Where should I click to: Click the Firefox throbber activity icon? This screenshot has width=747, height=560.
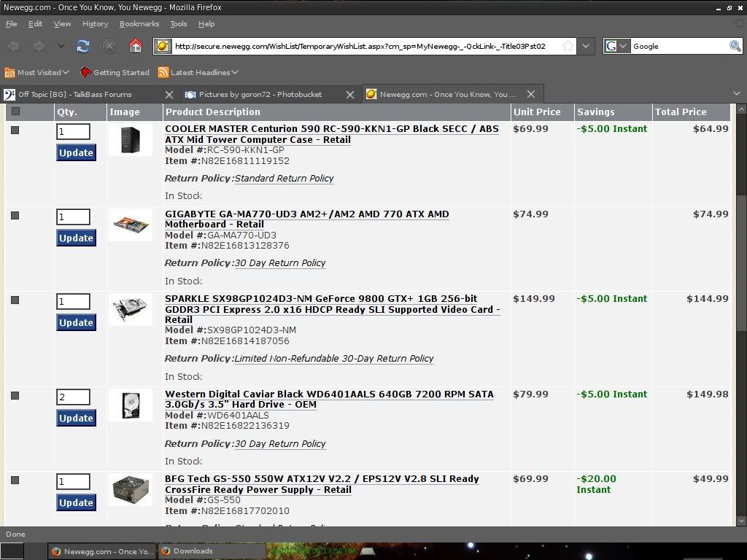(x=740, y=24)
